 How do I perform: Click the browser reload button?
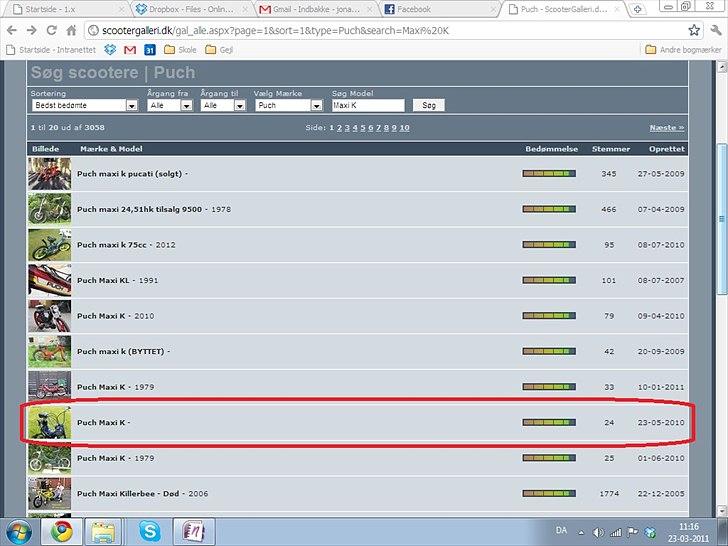click(x=53, y=30)
